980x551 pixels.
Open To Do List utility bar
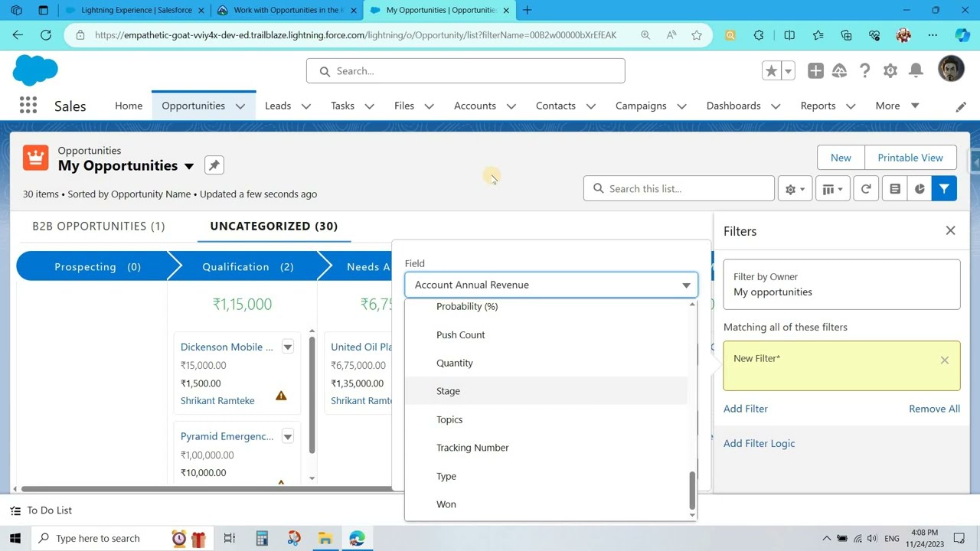(x=41, y=510)
